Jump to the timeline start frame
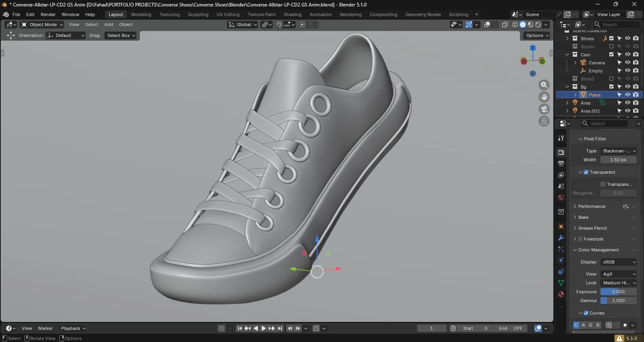Image resolution: width=644 pixels, height=342 pixels. [x=240, y=328]
